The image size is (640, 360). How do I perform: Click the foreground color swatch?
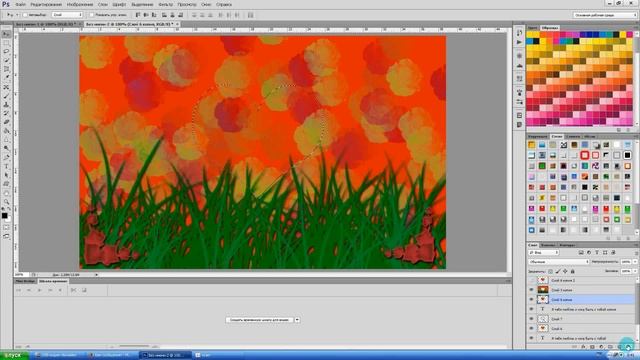pos(4,215)
